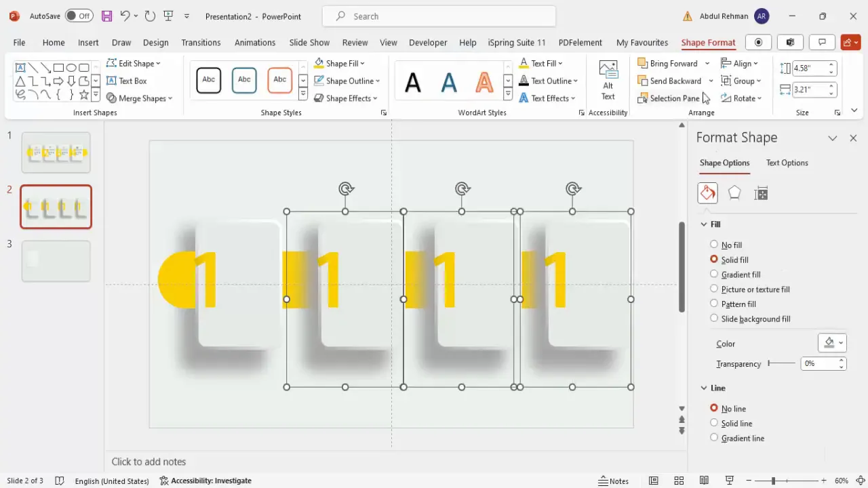Switch to Slide Sorter view
Viewport: 868px width, 488px height.
(x=679, y=481)
